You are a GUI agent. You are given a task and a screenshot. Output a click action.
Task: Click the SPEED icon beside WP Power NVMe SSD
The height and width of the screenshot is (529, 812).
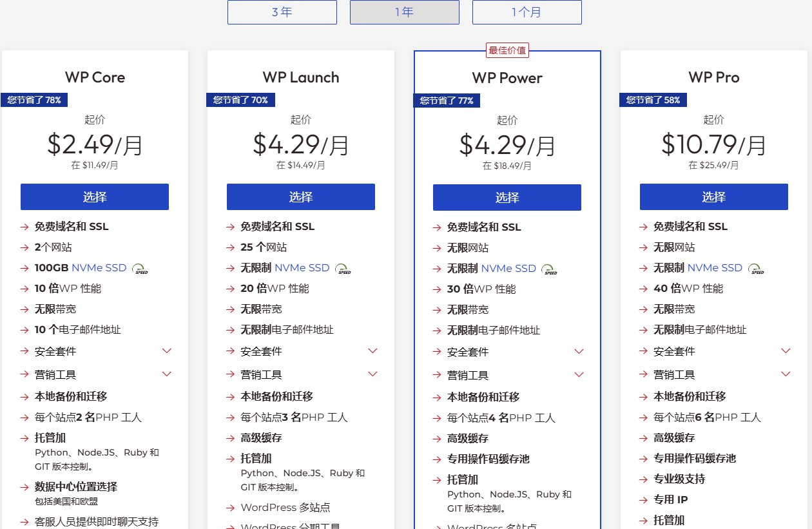(x=549, y=269)
